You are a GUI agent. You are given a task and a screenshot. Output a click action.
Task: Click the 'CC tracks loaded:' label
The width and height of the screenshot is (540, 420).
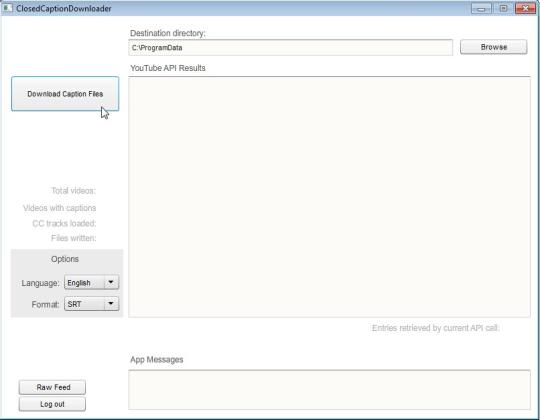tap(64, 223)
